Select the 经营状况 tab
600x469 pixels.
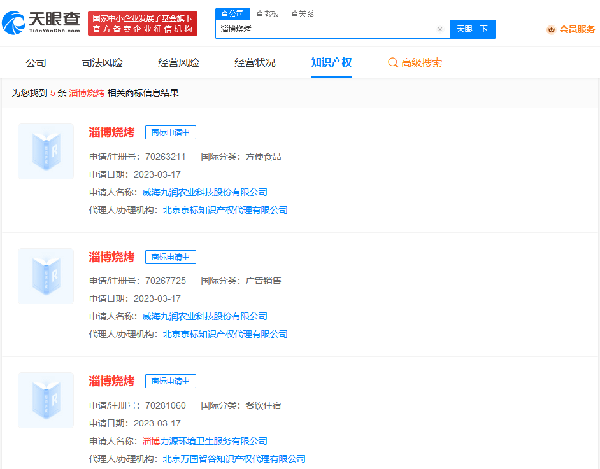coord(255,63)
